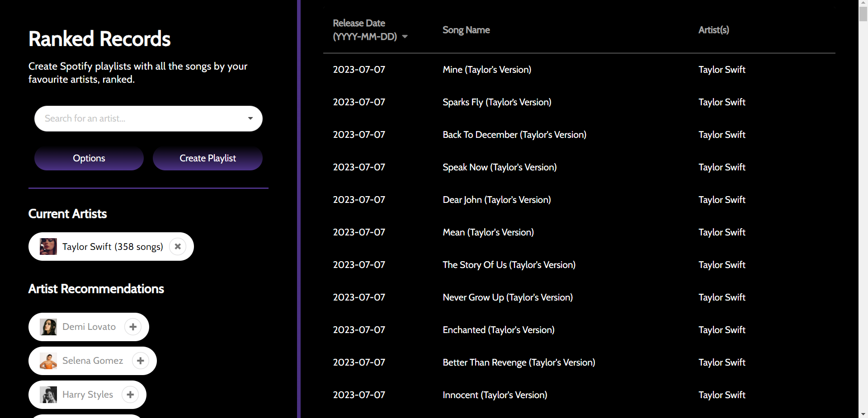This screenshot has height=418, width=868.
Task: Select song Mine (Taylor's Version)
Action: [487, 70]
